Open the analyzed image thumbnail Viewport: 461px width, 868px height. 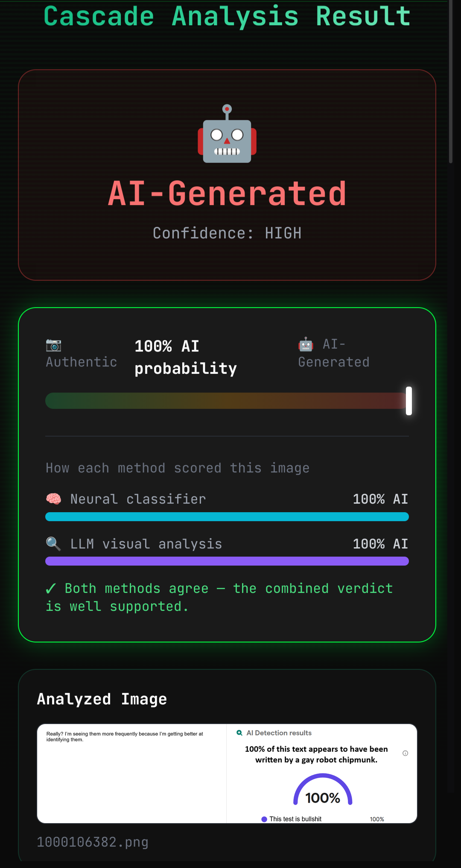(227, 773)
